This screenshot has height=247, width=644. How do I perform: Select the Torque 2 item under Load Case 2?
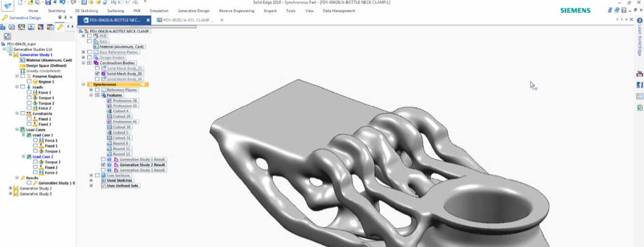[x=53, y=162]
